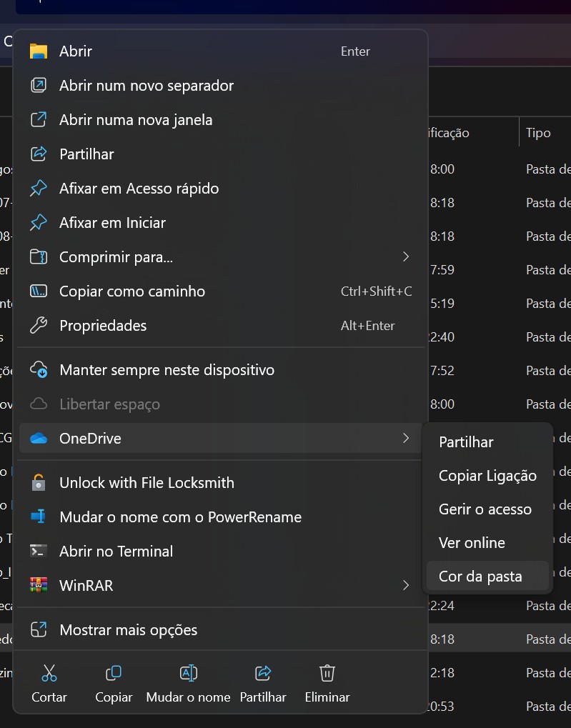
Task: Click Mostrar mais opções
Action: [128, 630]
